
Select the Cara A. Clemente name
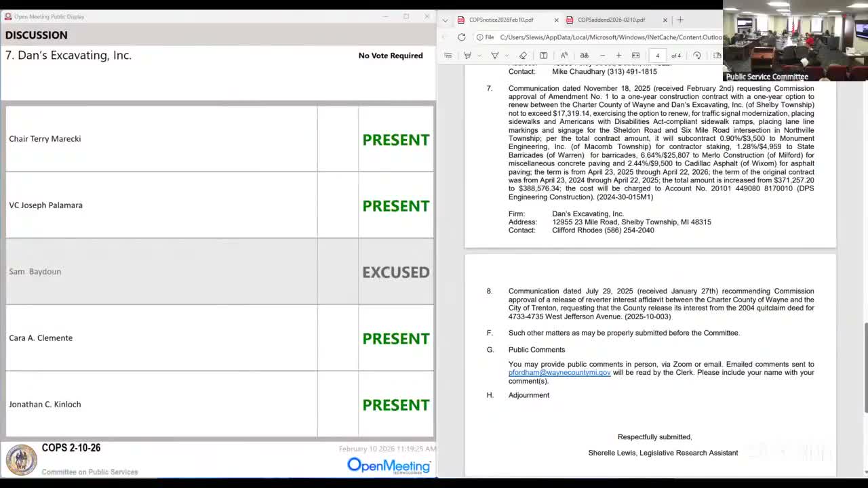[x=41, y=338]
